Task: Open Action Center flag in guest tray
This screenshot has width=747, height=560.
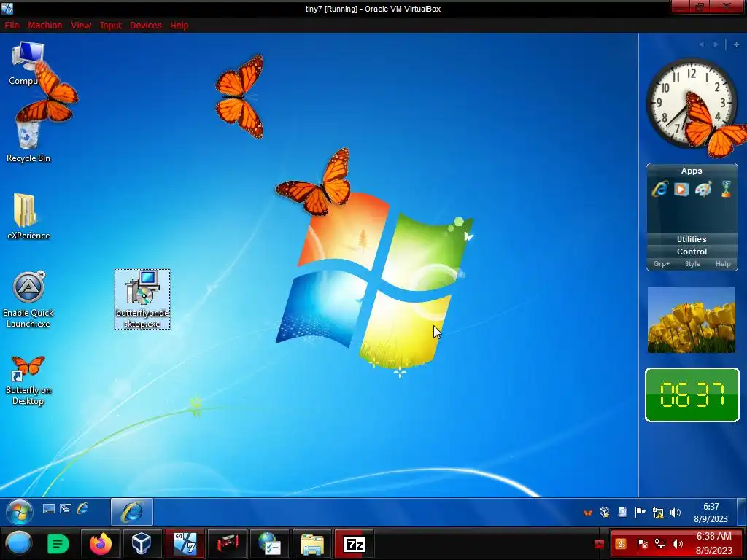Action: pyautogui.click(x=640, y=513)
